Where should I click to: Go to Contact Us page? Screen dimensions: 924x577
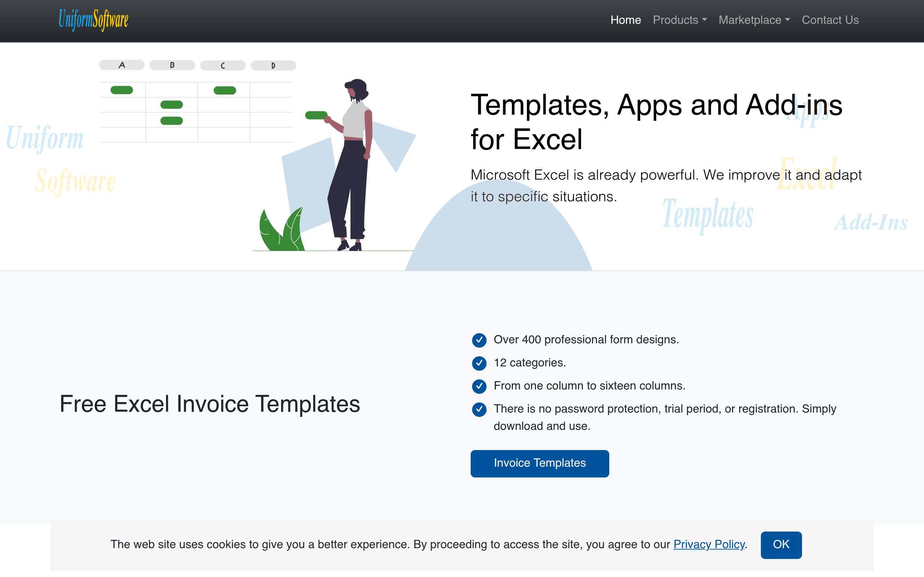point(830,20)
